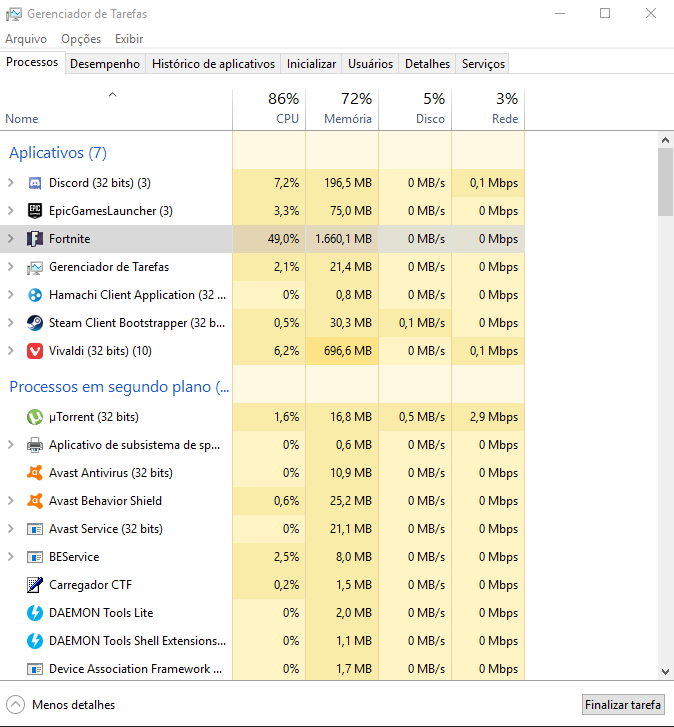Click the Carregador CTF pen icon
Image resolution: width=674 pixels, height=727 pixels.
pyautogui.click(x=35, y=585)
